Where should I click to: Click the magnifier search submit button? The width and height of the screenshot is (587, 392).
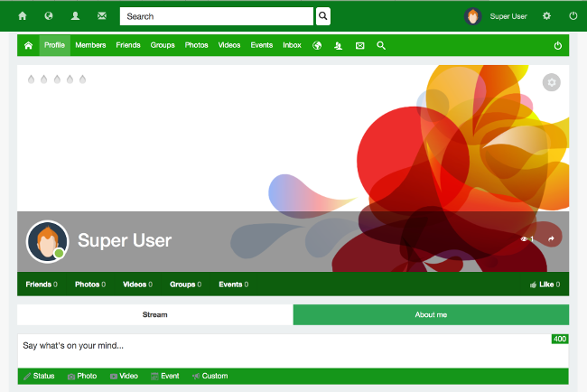point(323,16)
